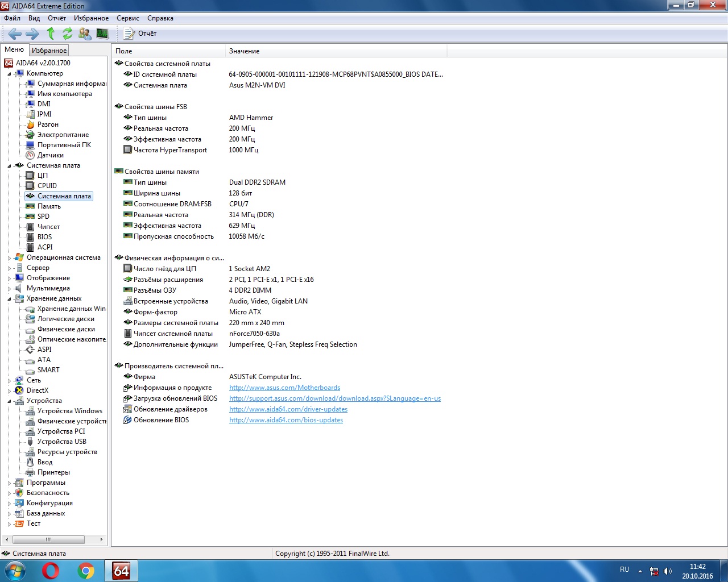
Task: Open the Вид menu
Action: [x=34, y=18]
